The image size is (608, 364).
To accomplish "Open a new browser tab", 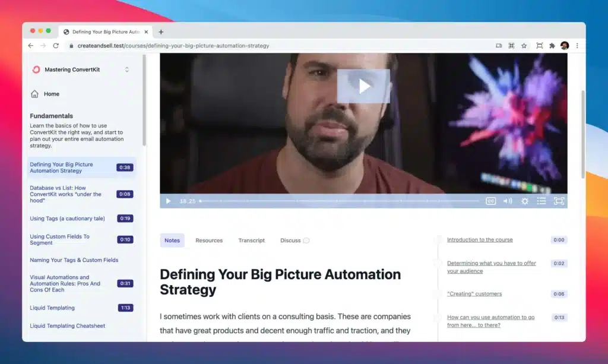I will (x=161, y=32).
